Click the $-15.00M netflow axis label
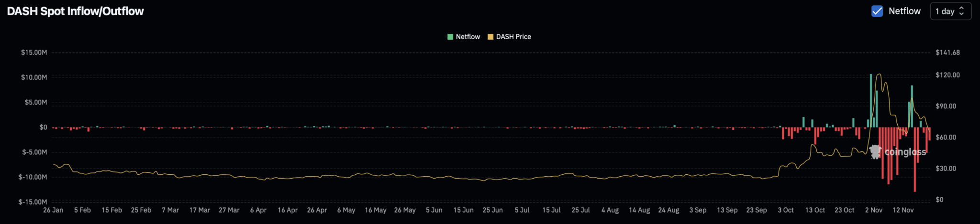The width and height of the screenshot is (980, 224). click(x=33, y=202)
